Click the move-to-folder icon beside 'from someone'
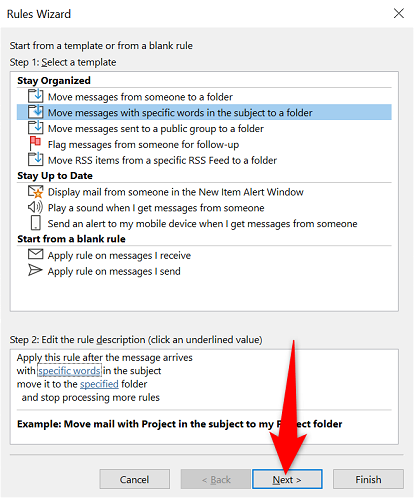This screenshot has width=414, height=498. point(35,96)
